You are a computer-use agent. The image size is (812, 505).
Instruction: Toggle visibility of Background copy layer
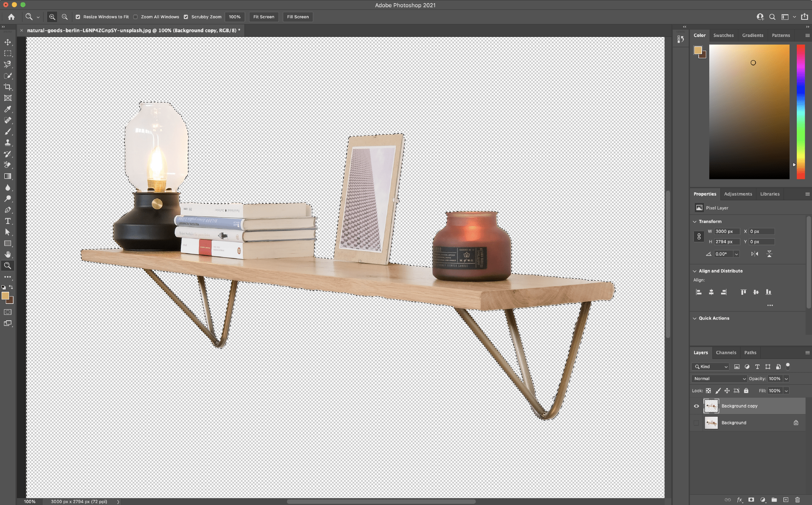696,406
